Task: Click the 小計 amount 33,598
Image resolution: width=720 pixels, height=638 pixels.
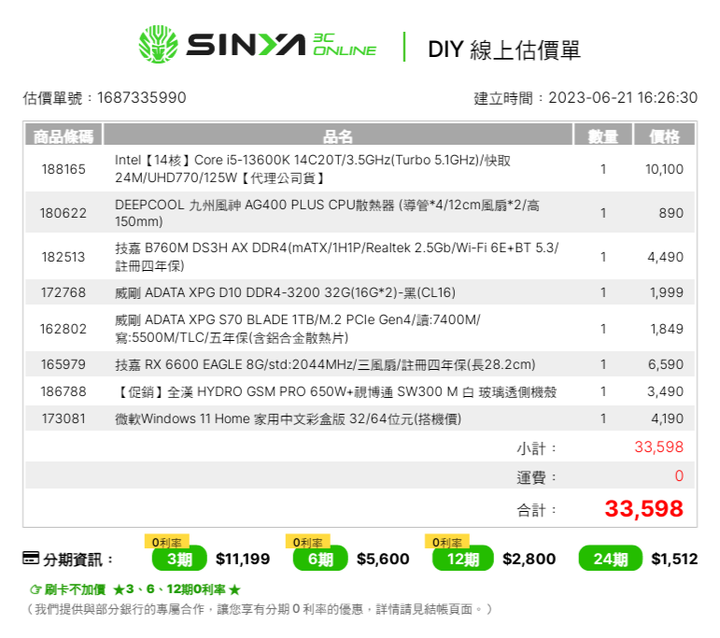Action: (659, 446)
